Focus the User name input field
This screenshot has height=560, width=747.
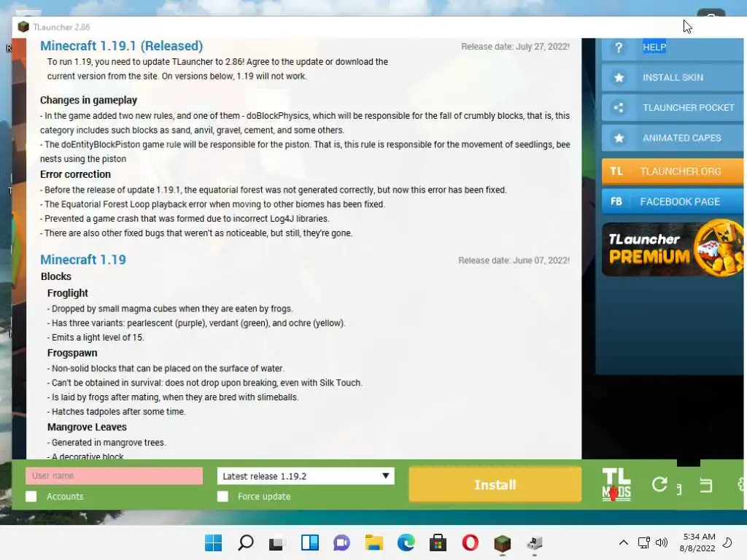coord(115,475)
